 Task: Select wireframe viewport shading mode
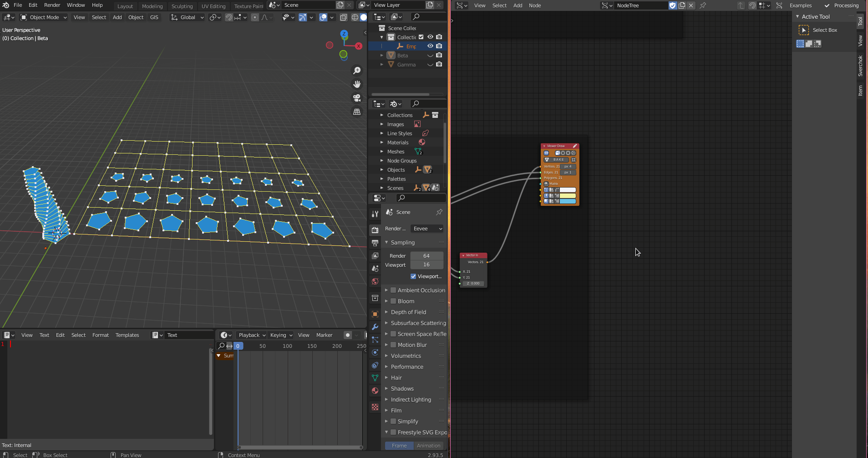[x=355, y=17]
